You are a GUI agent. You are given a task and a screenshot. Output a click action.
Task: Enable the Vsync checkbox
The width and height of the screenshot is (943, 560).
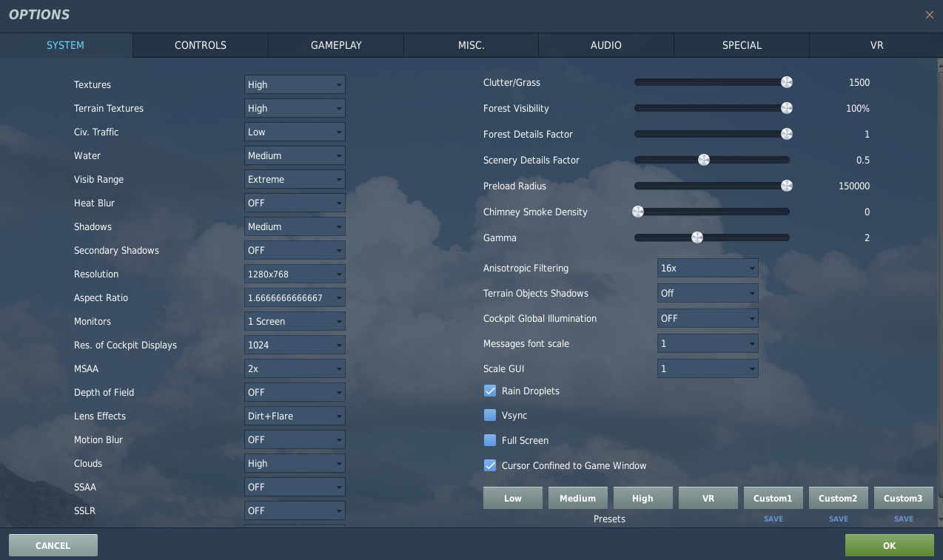pos(490,416)
